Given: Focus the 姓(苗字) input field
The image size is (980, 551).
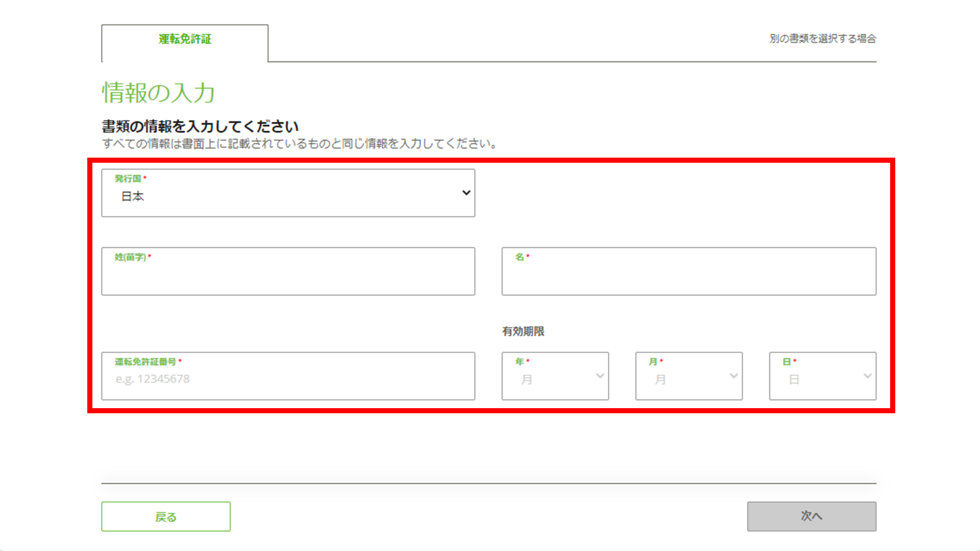Looking at the screenshot, I should [288, 276].
